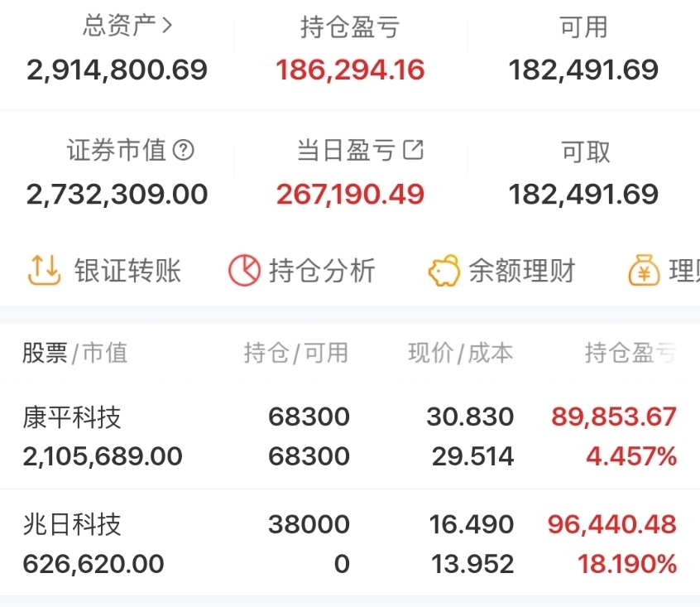Viewport: 700px width, 607px height.
Task: Sort by 持仓/可用 column header
Action: tap(296, 353)
